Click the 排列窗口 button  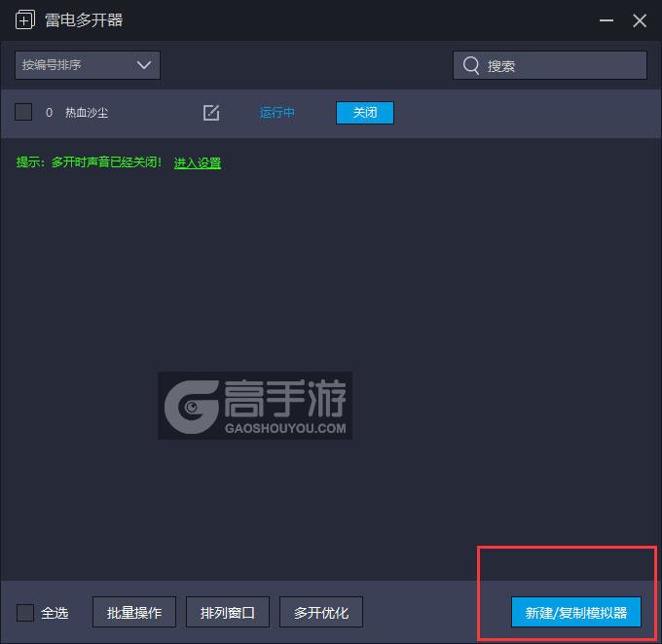point(228,612)
